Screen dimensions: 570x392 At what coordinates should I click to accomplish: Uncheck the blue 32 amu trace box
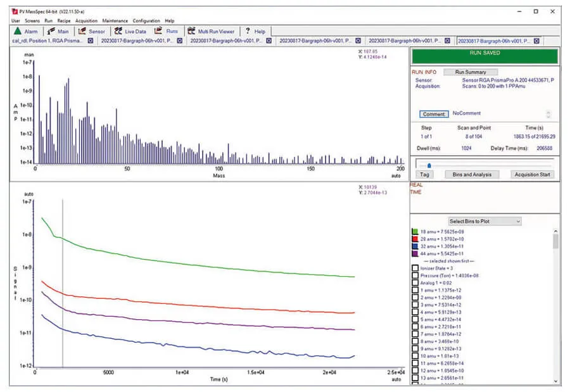415,246
